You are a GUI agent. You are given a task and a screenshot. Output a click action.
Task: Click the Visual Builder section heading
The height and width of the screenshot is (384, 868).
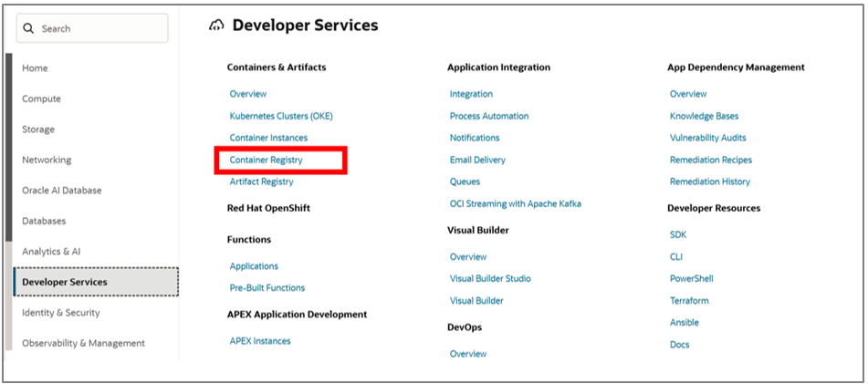click(477, 230)
